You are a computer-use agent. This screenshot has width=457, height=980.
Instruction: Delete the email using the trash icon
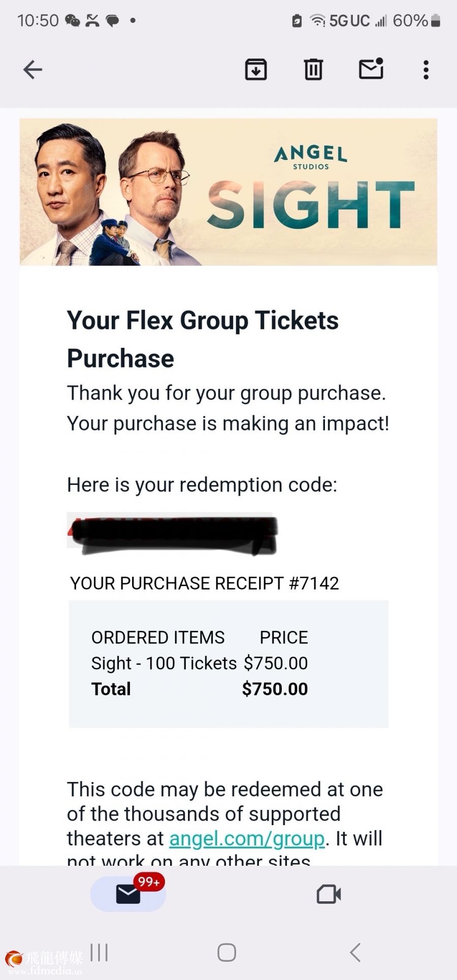[313, 70]
